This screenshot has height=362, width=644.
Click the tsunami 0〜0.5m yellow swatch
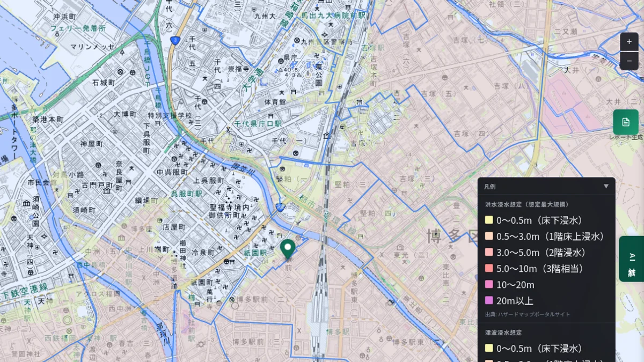(x=489, y=348)
